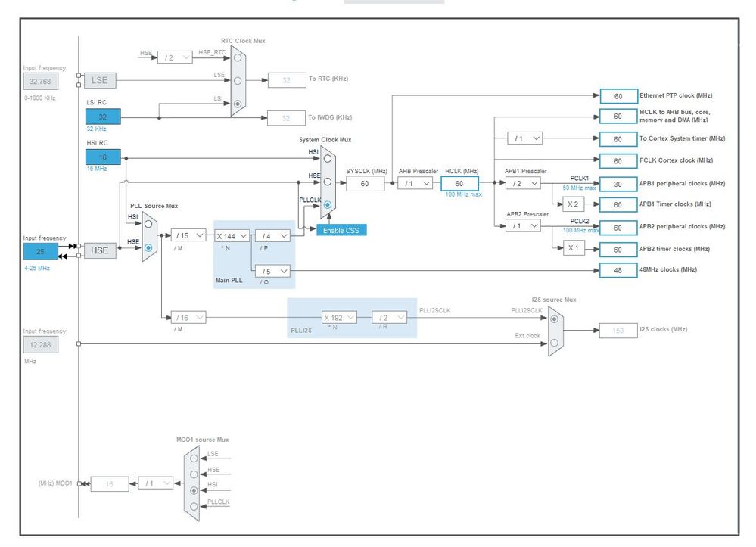Click the HSE input frequency field

(41, 252)
